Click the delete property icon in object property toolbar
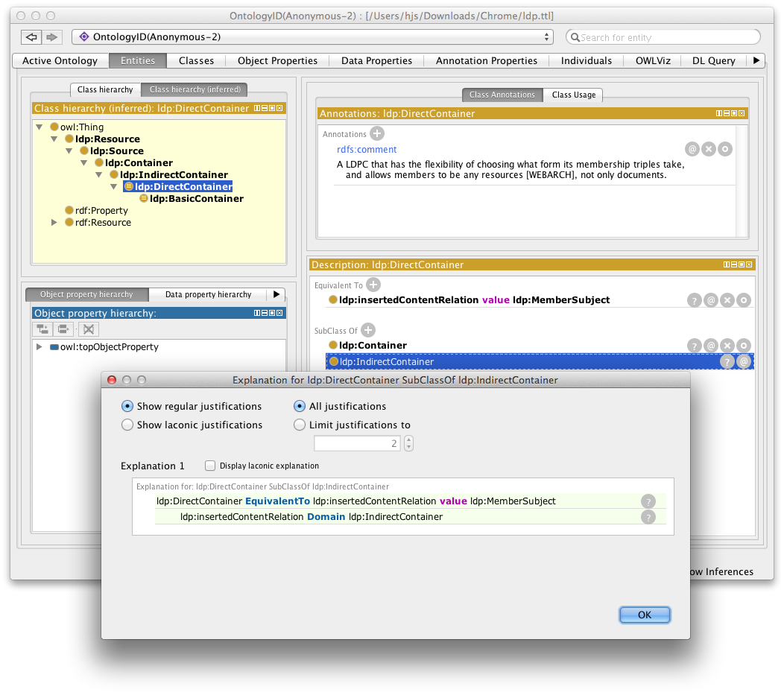Viewport: 784px width, 698px height. [88, 329]
